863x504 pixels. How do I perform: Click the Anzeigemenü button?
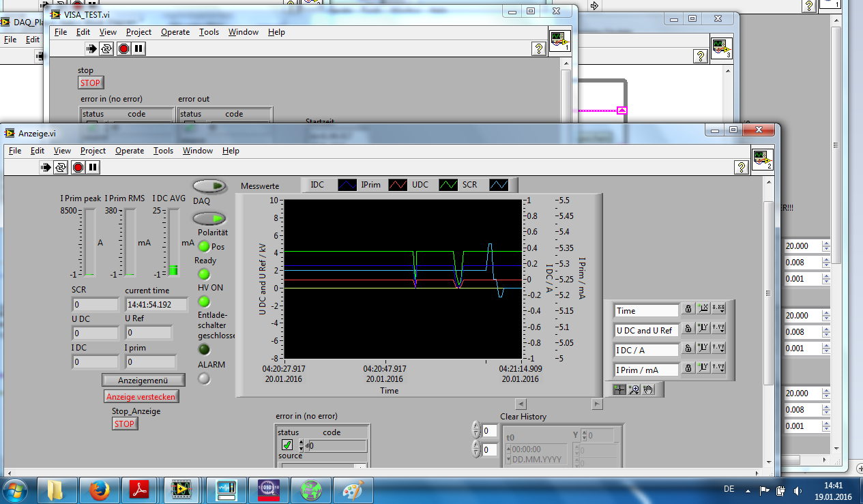pyautogui.click(x=143, y=380)
